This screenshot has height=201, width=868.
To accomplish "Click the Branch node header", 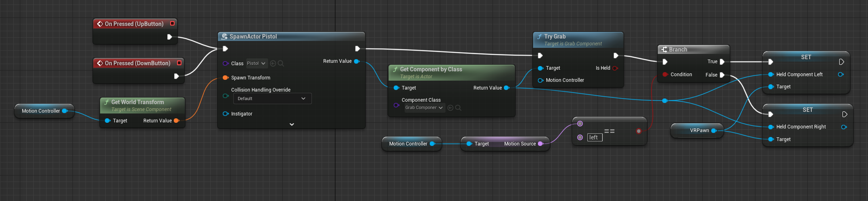I will click(x=693, y=49).
